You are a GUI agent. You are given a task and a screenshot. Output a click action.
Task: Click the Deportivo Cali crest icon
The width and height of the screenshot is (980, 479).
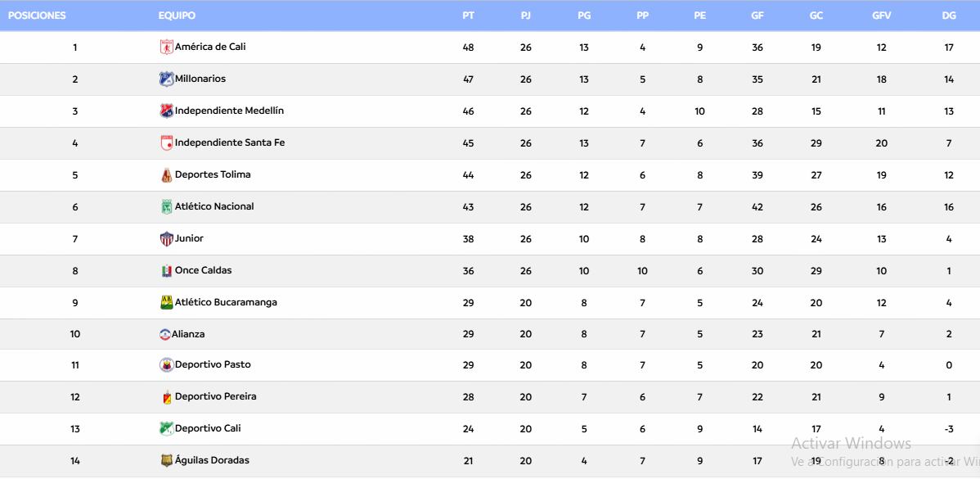click(x=166, y=429)
